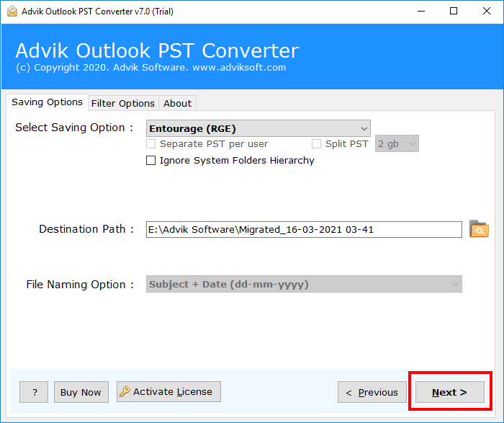Open the File Naming Option dropdown
This screenshot has height=423, width=504.
[x=304, y=284]
